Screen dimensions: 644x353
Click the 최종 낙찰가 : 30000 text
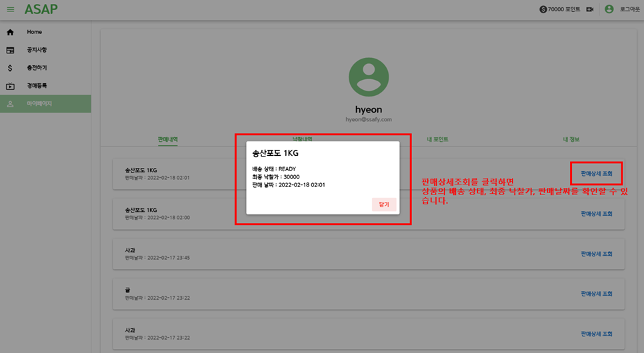coord(275,177)
